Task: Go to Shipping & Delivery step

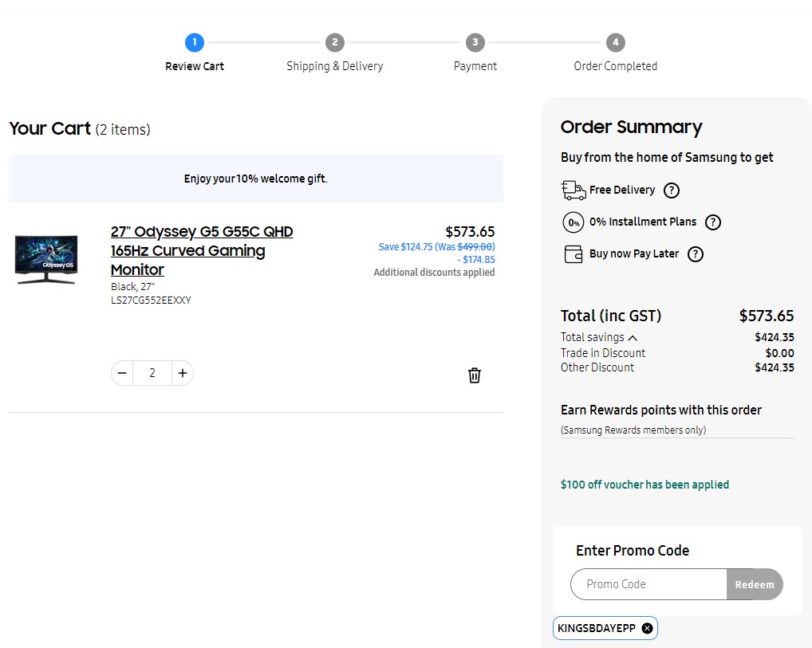Action: pyautogui.click(x=335, y=42)
